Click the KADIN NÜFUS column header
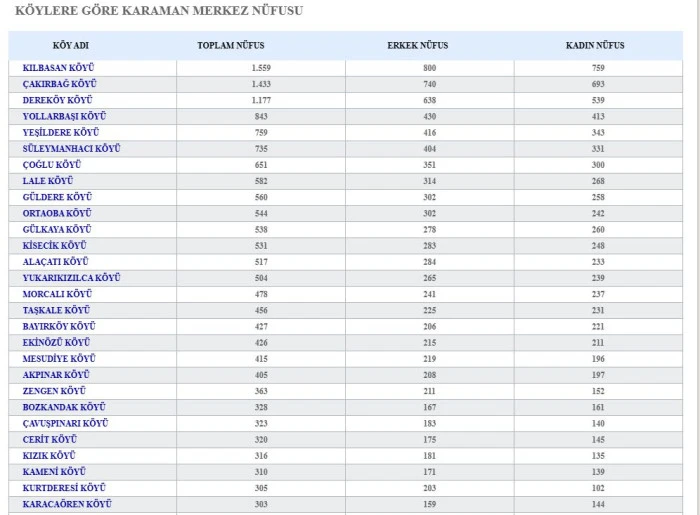The height and width of the screenshot is (515, 700). (x=595, y=45)
